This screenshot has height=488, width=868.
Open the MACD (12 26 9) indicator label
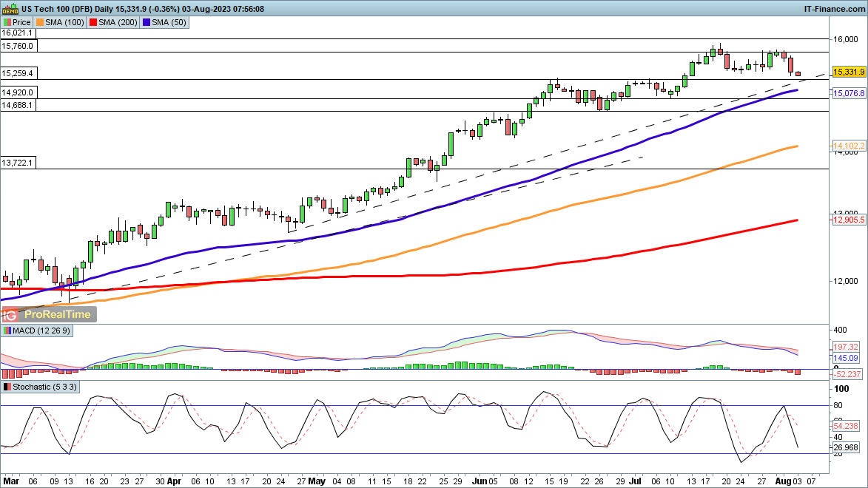(36, 331)
